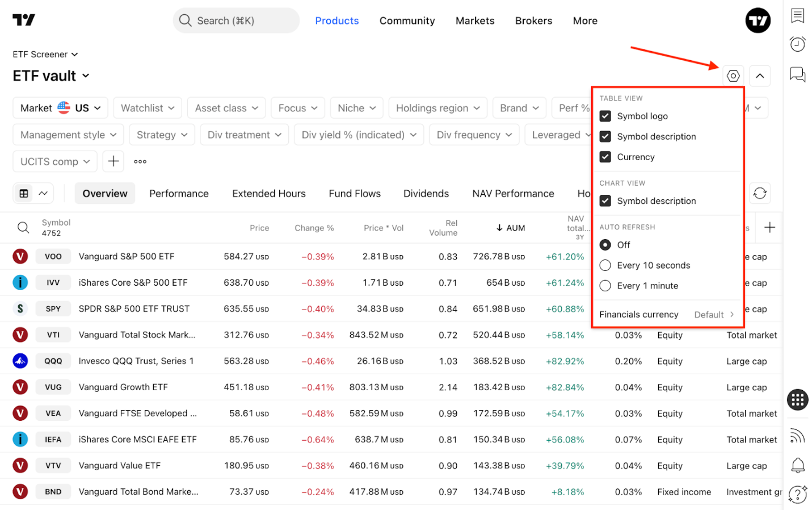Sort by the Change % column header

(x=314, y=228)
